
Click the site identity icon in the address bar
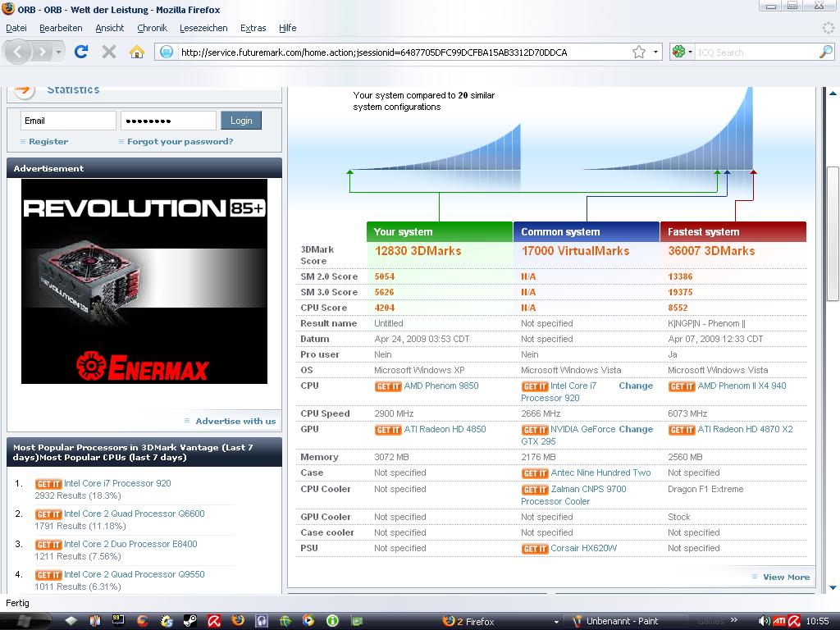click(167, 52)
